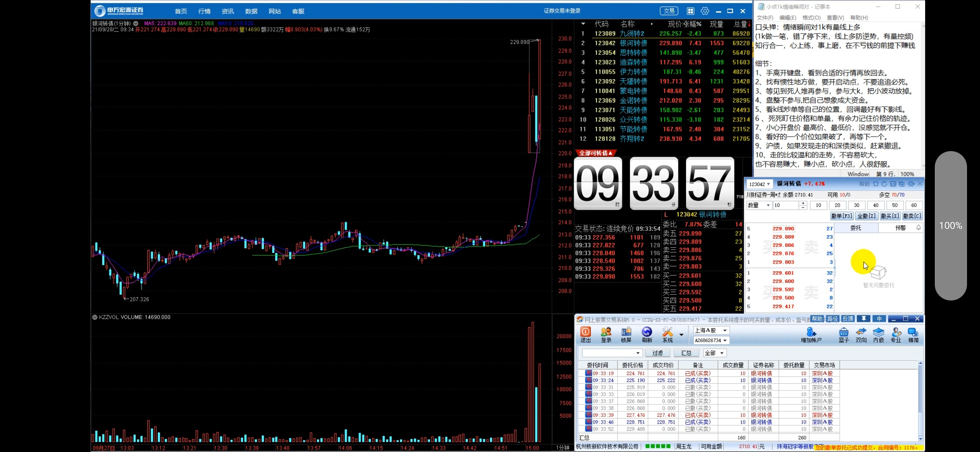Select quick quantity 50 button
The height and width of the screenshot is (452, 980).
[x=895, y=205]
